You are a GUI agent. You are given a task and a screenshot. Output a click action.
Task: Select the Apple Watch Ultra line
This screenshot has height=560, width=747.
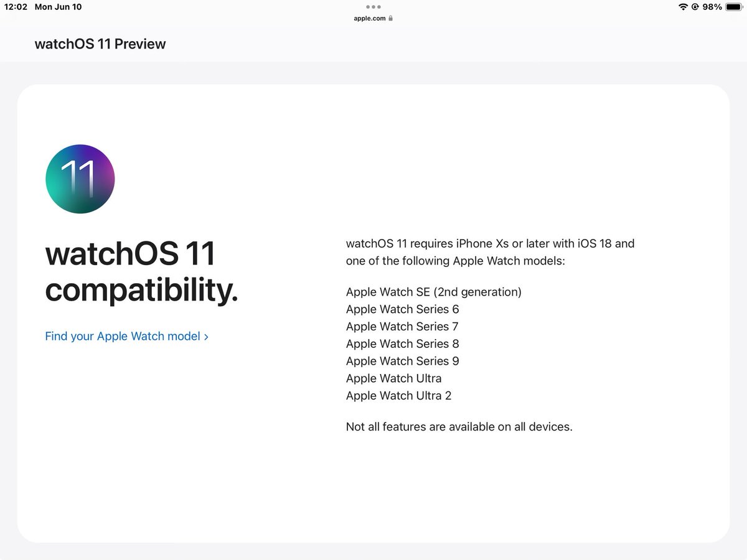(394, 378)
